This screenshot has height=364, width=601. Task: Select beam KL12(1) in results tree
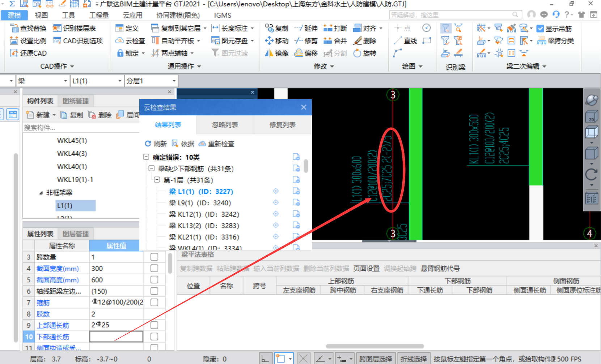204,214
